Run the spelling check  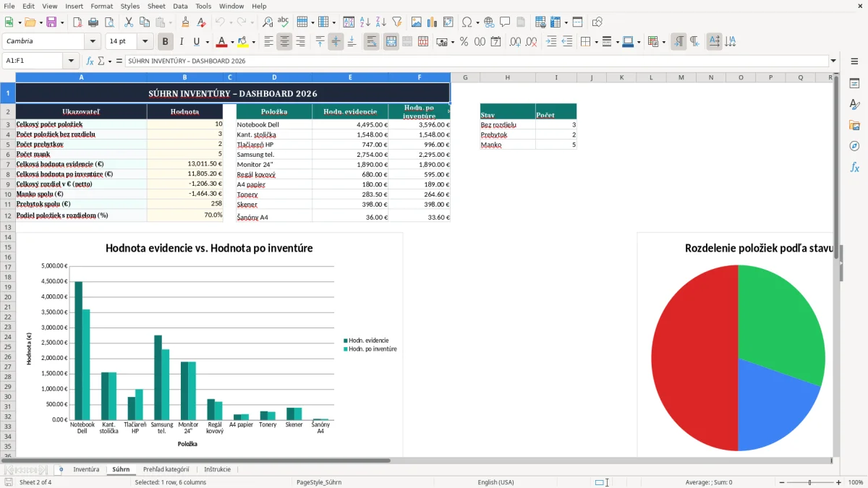tap(284, 22)
